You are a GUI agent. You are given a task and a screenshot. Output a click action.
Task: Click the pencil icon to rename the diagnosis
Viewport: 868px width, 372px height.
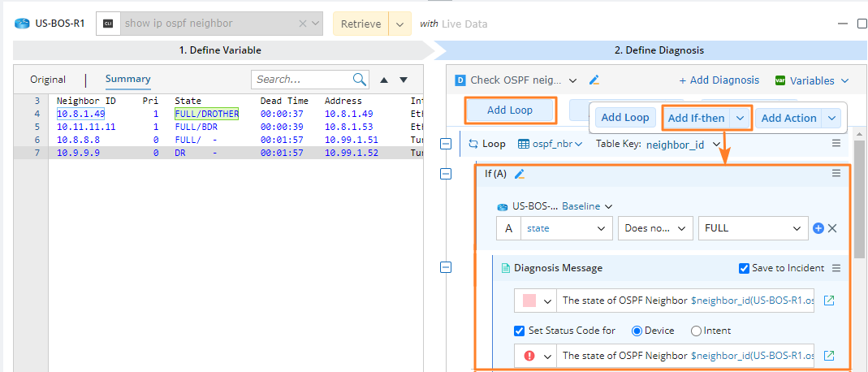click(594, 80)
